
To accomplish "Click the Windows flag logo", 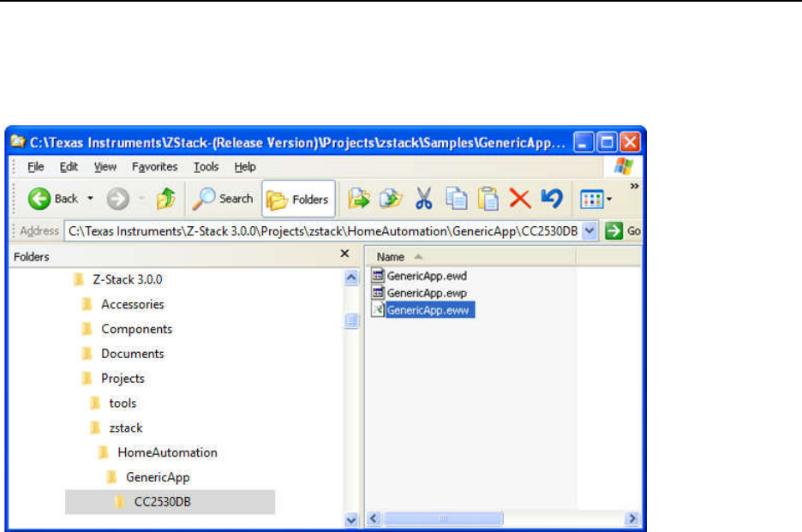I will pyautogui.click(x=624, y=166).
